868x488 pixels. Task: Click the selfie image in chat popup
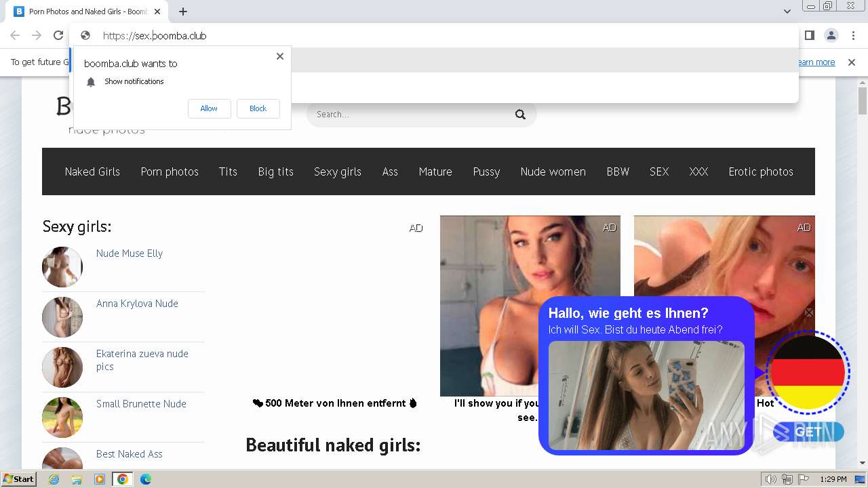pos(646,395)
